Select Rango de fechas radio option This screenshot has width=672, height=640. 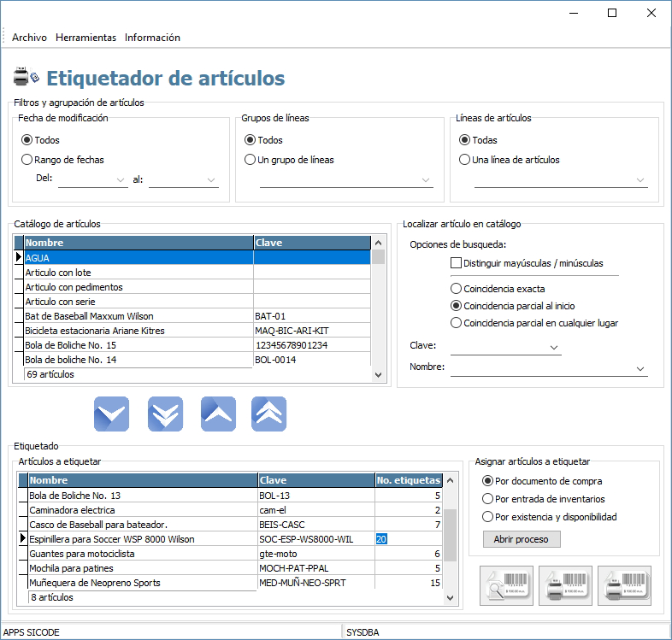pos(27,160)
